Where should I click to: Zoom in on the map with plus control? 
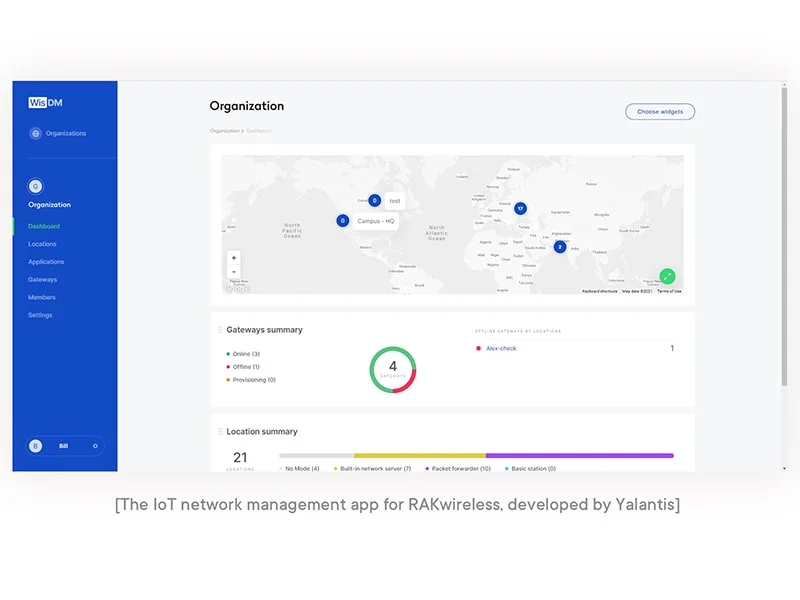coord(232,256)
